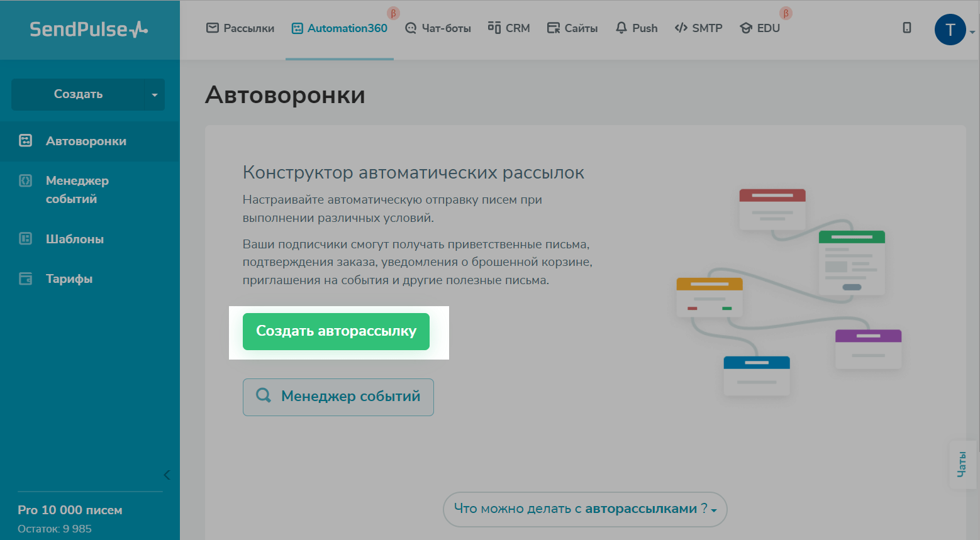The width and height of the screenshot is (980, 540).
Task: Click the SendPulse logo
Action: (x=89, y=30)
